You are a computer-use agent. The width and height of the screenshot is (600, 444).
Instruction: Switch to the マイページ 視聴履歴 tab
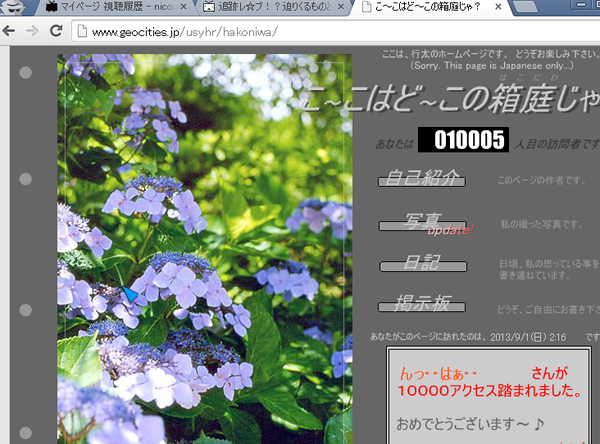tap(115, 7)
